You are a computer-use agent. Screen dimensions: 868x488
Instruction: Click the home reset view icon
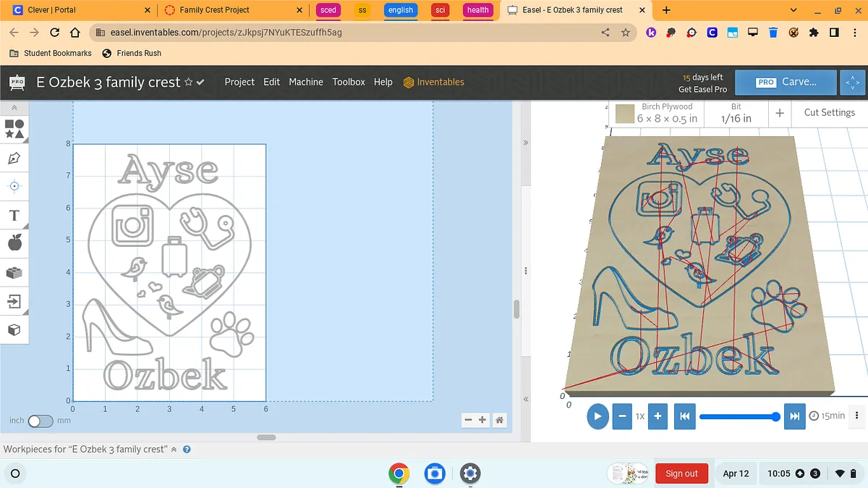tap(499, 420)
